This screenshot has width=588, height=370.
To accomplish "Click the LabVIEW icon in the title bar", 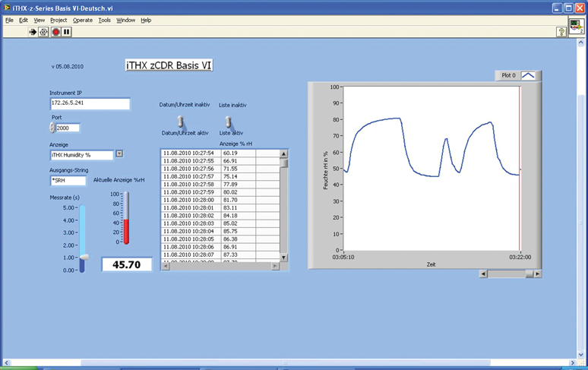I will (7, 8).
